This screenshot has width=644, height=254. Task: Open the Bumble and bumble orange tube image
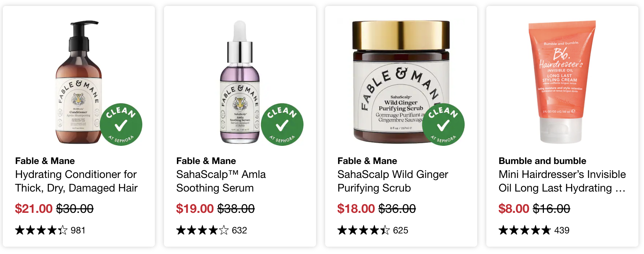click(562, 82)
